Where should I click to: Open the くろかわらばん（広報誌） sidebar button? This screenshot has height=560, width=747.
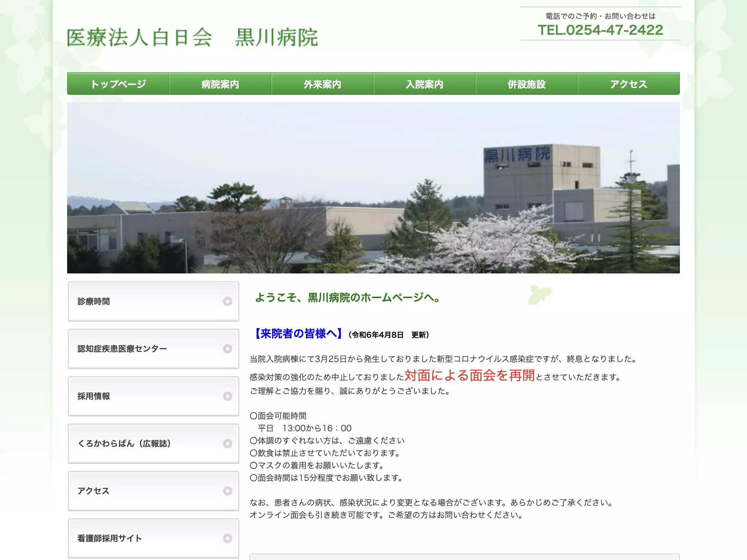154,444
